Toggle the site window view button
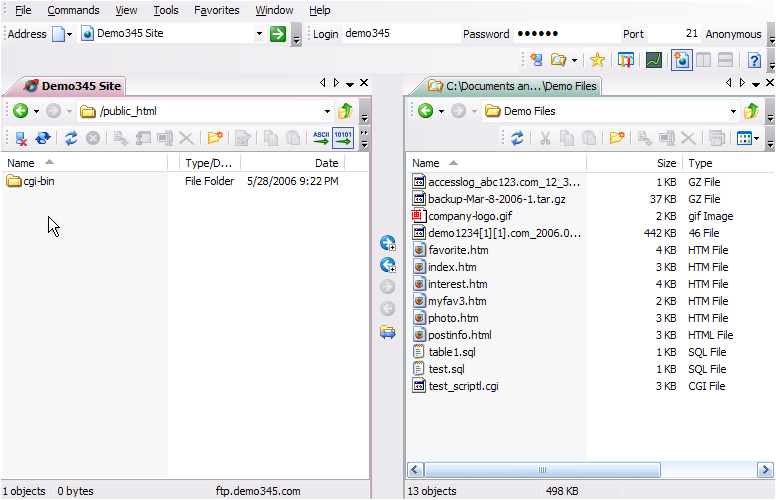776x500 pixels. tap(681, 60)
